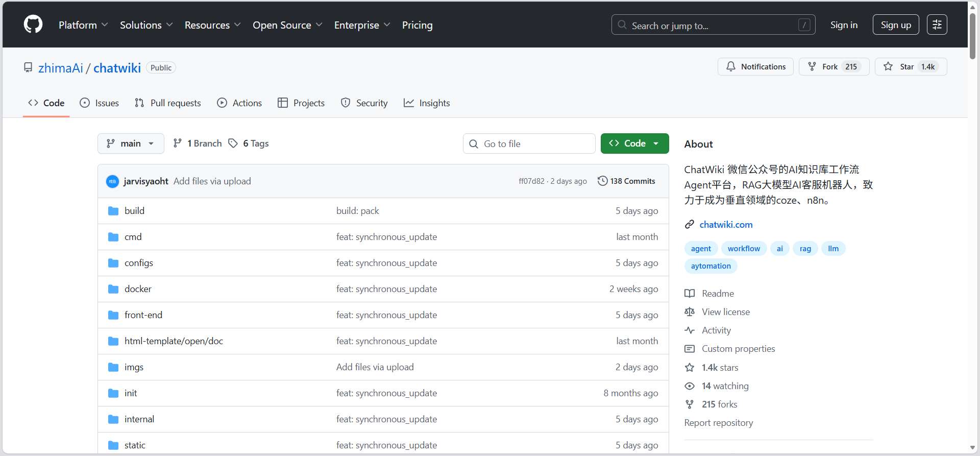The width and height of the screenshot is (980, 456).
Task: Click the commit history clock icon
Action: click(x=602, y=181)
